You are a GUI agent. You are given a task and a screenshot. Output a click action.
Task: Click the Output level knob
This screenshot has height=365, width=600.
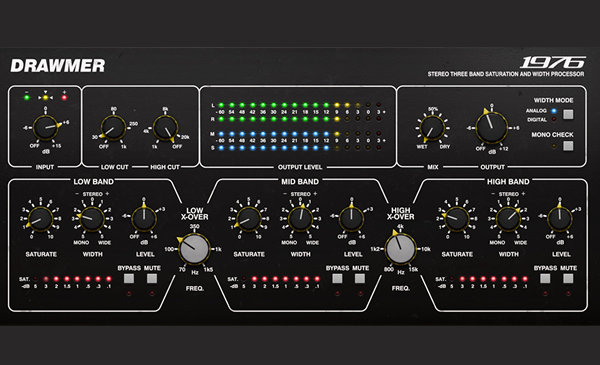tap(491, 127)
